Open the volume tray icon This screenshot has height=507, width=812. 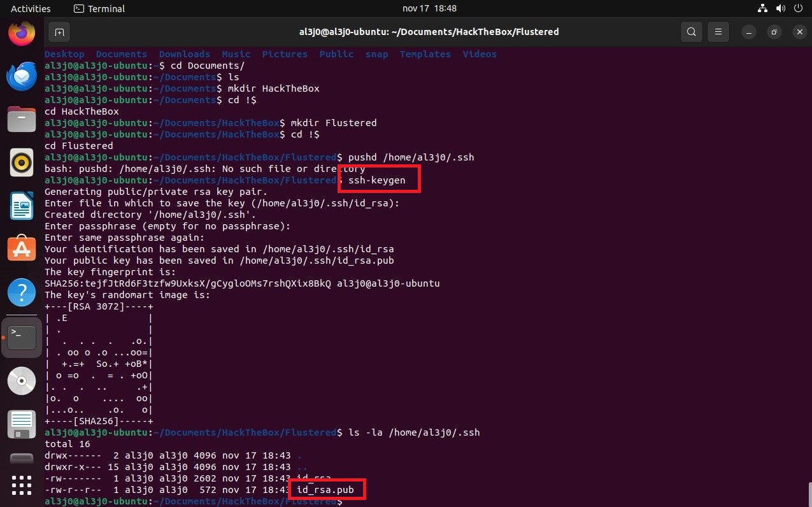780,9
